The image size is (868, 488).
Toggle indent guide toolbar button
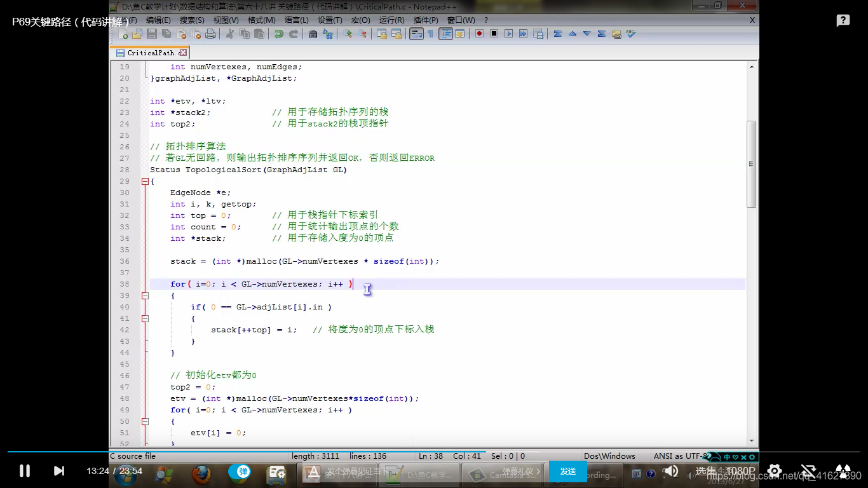pyautogui.click(x=445, y=34)
